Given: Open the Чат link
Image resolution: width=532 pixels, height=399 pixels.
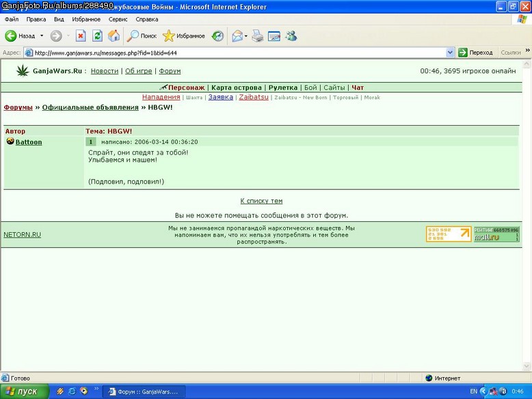Looking at the screenshot, I should click(358, 87).
